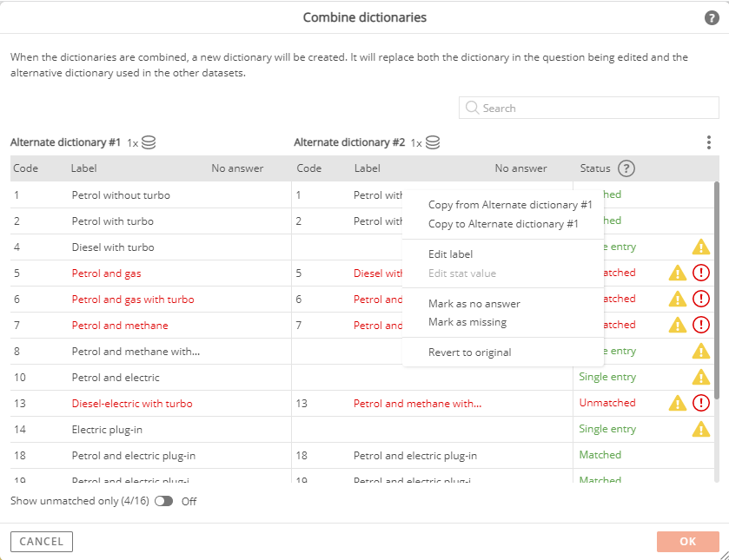Click the red error icon in the code 13 row

click(700, 403)
